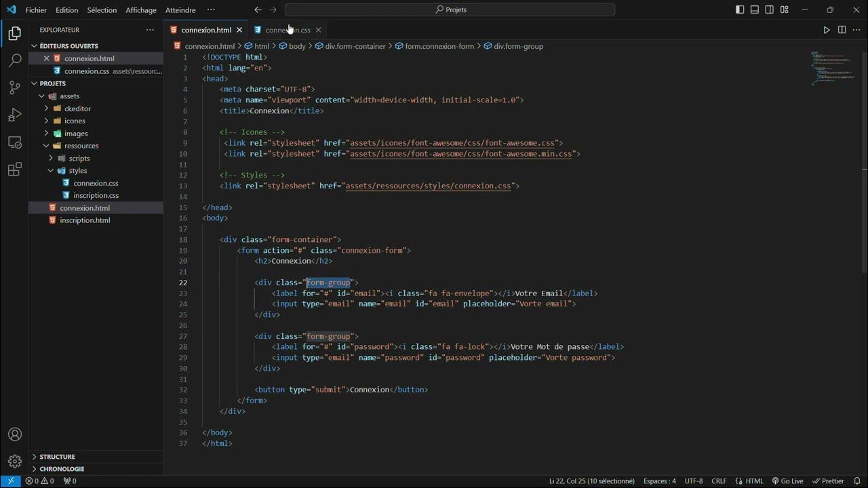
Task: Click the Run file play button
Action: (x=826, y=30)
